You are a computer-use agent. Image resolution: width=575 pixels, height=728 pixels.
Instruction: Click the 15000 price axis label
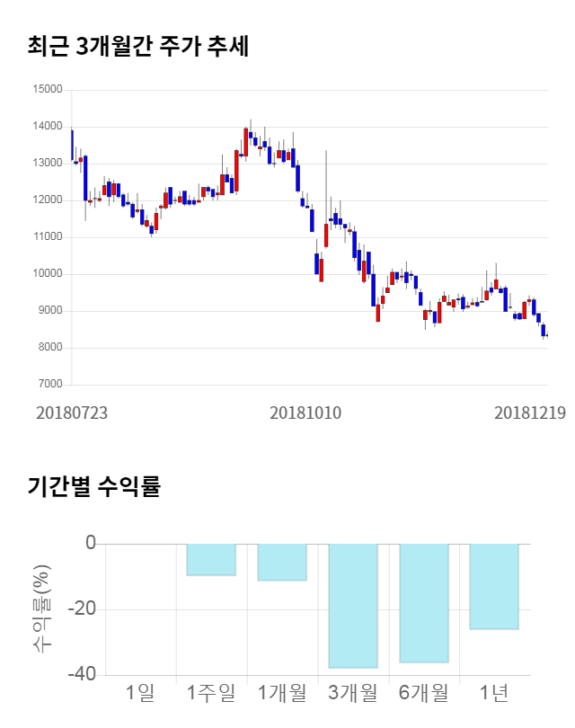(x=47, y=90)
